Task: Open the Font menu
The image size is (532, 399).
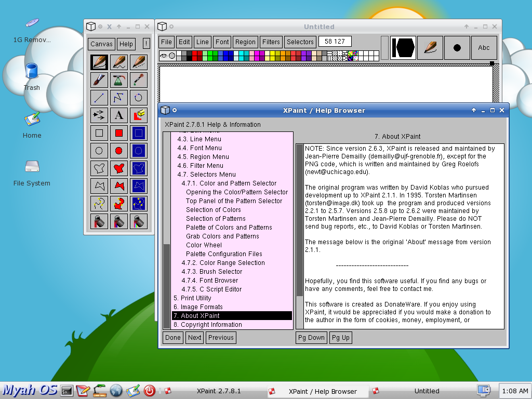Action: coord(222,42)
